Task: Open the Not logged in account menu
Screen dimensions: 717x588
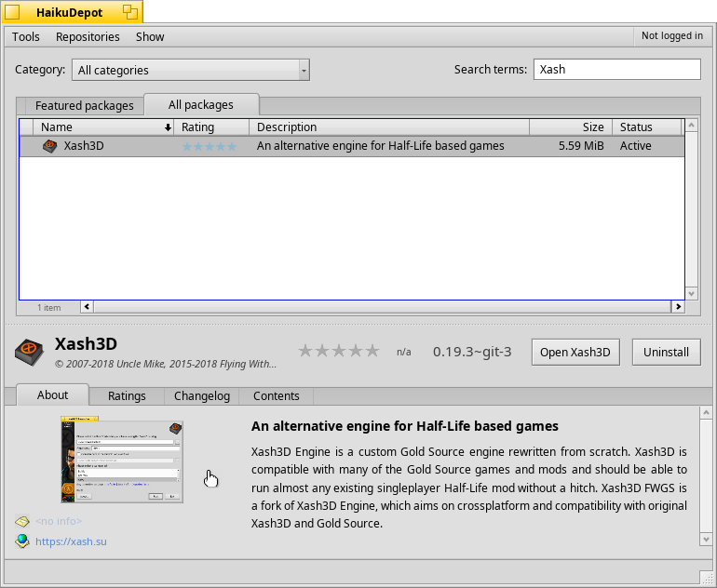Action: coord(672,35)
